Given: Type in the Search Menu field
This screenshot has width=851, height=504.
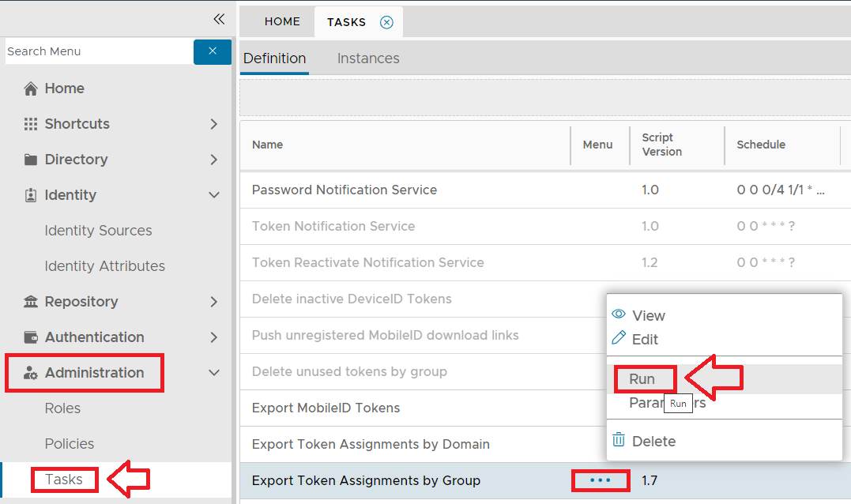Looking at the screenshot, I should [x=98, y=51].
